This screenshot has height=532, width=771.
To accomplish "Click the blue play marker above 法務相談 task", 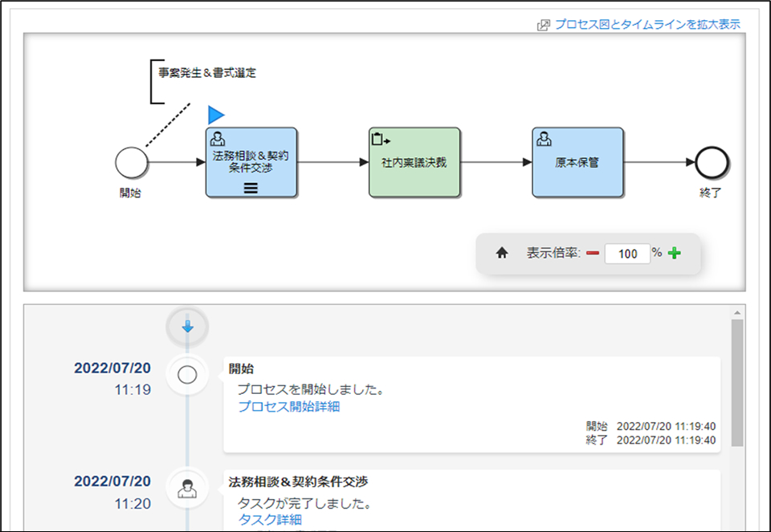I will pos(216,115).
